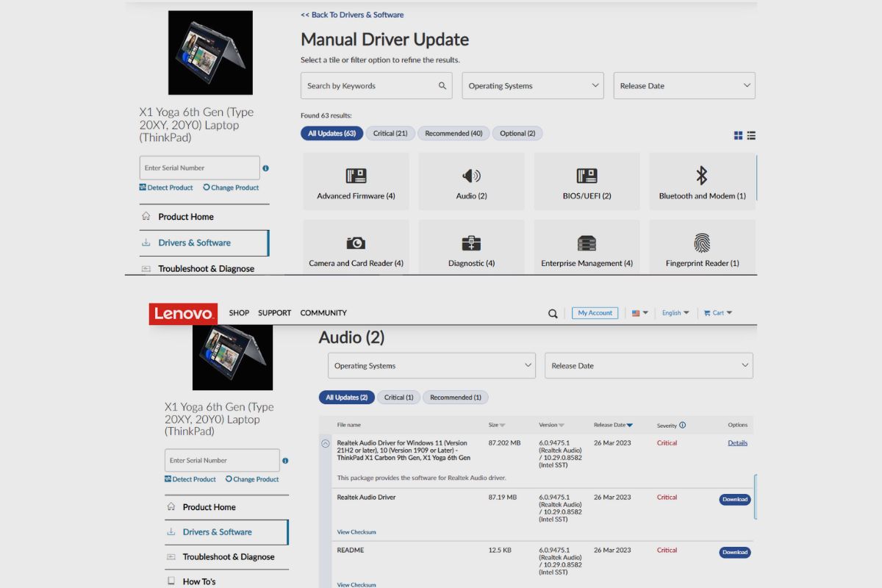
Task: Open Release Date dropdown on Manual Driver Update
Action: click(x=684, y=85)
